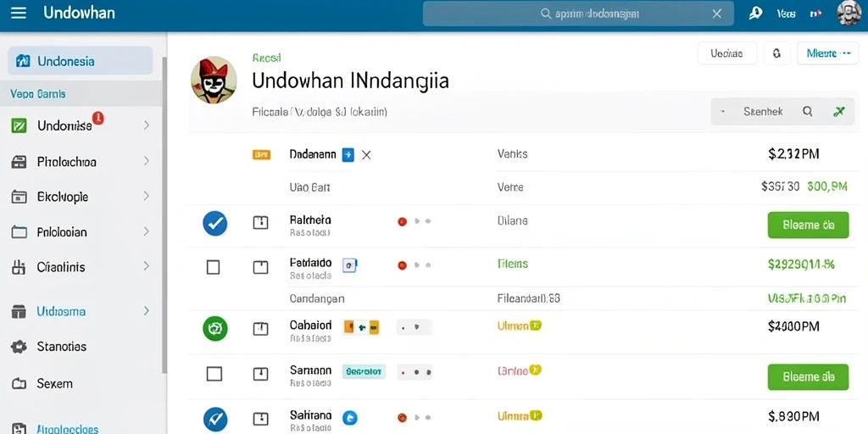868x434 pixels.
Task: Expand the Cfiaolinis sidebar chevron
Action: click(x=146, y=266)
